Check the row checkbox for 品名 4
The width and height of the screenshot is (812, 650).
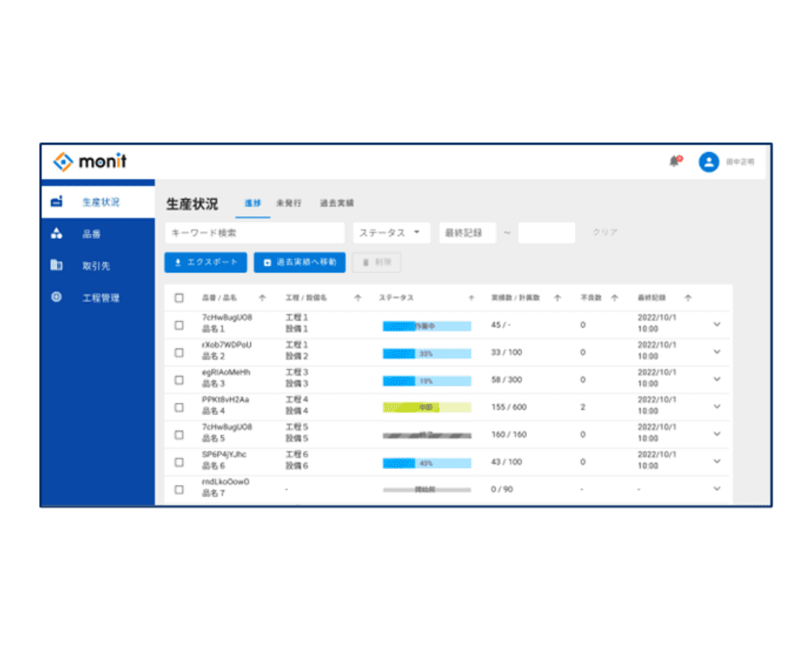(179, 407)
